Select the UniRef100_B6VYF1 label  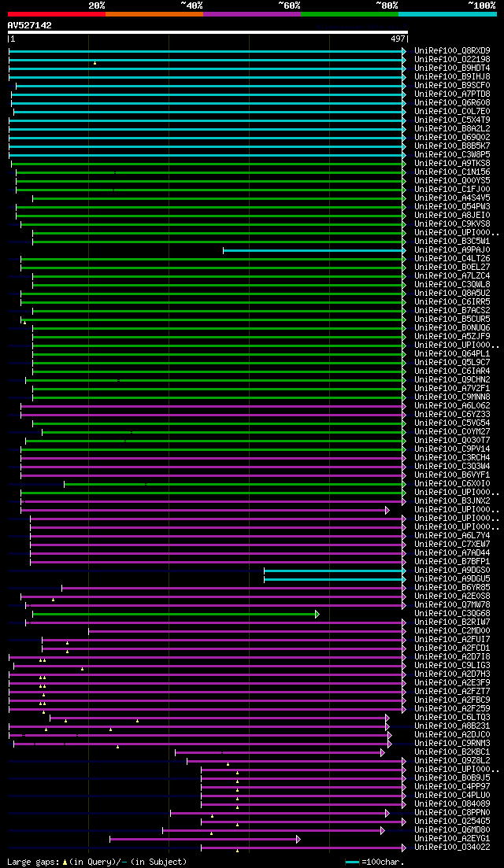(452, 475)
